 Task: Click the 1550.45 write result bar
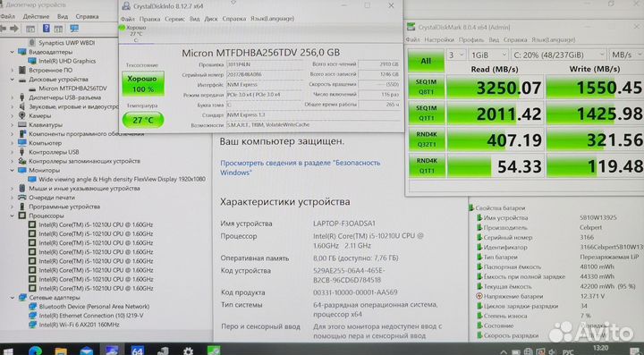(x=594, y=87)
